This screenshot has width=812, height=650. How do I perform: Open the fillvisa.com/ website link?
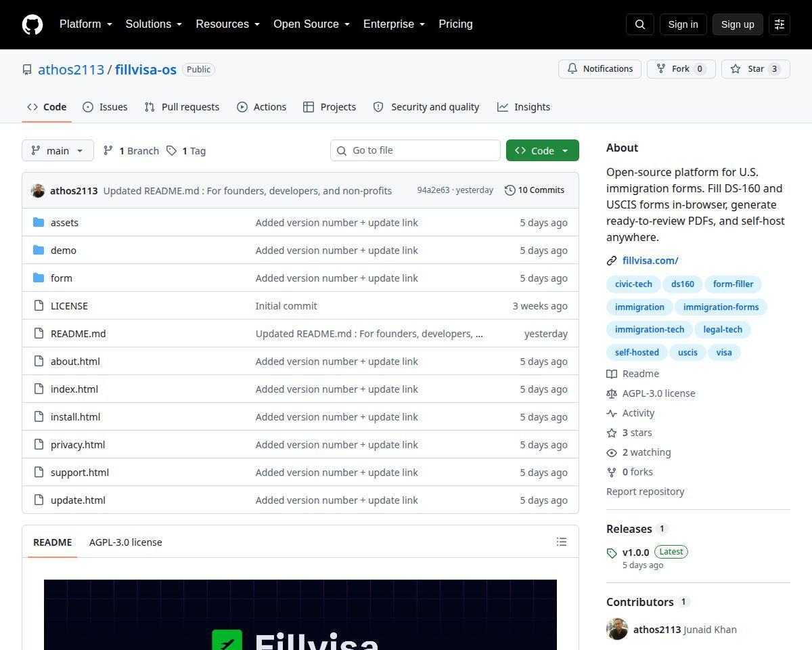coord(650,261)
